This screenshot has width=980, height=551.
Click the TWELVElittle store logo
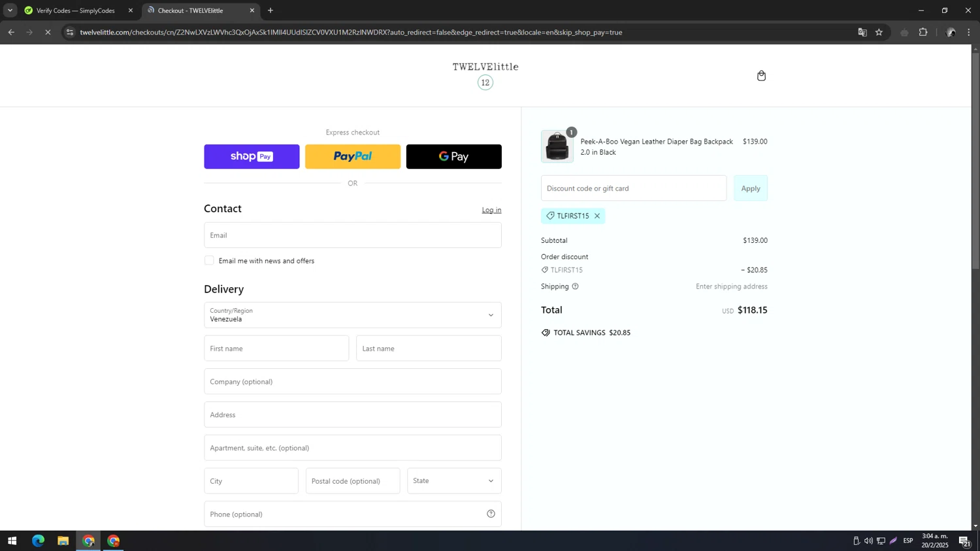click(485, 75)
